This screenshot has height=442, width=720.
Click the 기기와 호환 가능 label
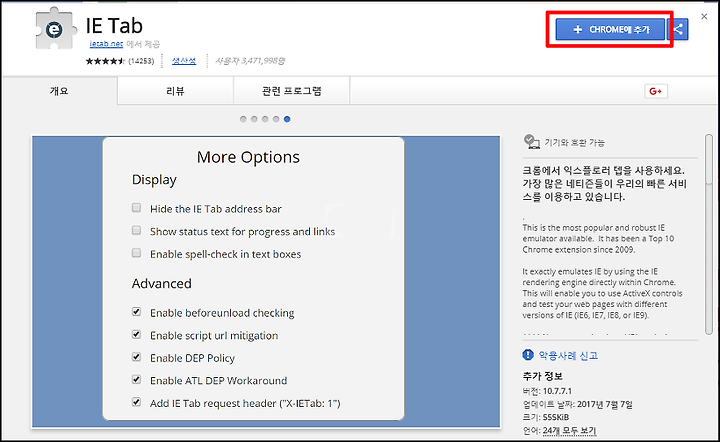574,143
